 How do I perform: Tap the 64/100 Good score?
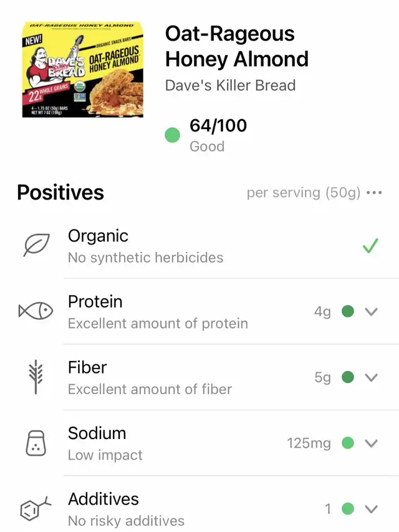(218, 135)
